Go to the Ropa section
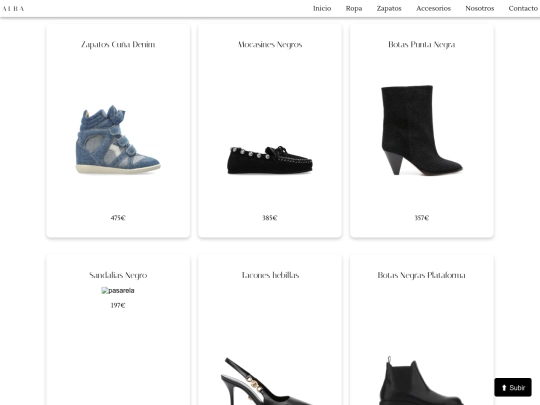Image resolution: width=540 pixels, height=405 pixels. [354, 8]
